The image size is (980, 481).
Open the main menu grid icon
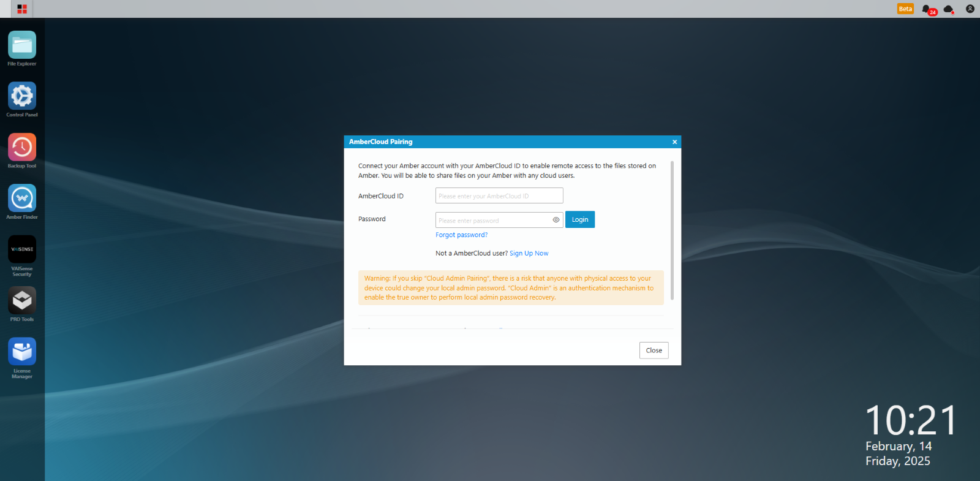[x=22, y=9]
